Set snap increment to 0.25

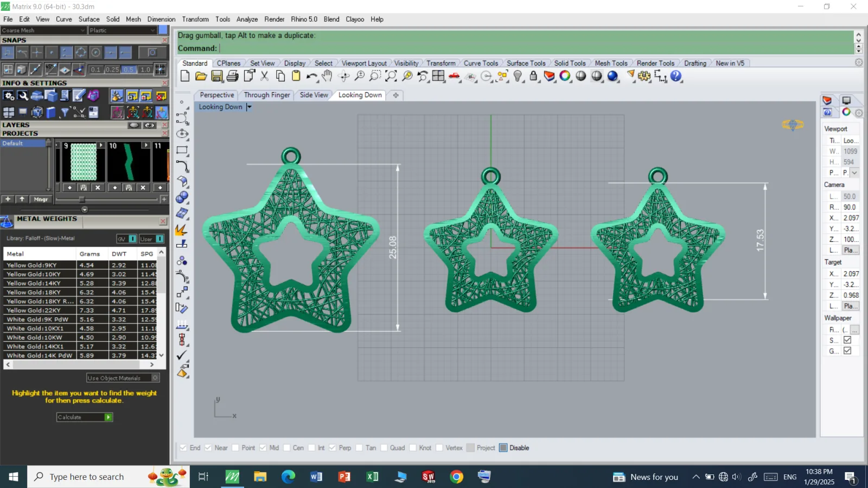tap(112, 69)
